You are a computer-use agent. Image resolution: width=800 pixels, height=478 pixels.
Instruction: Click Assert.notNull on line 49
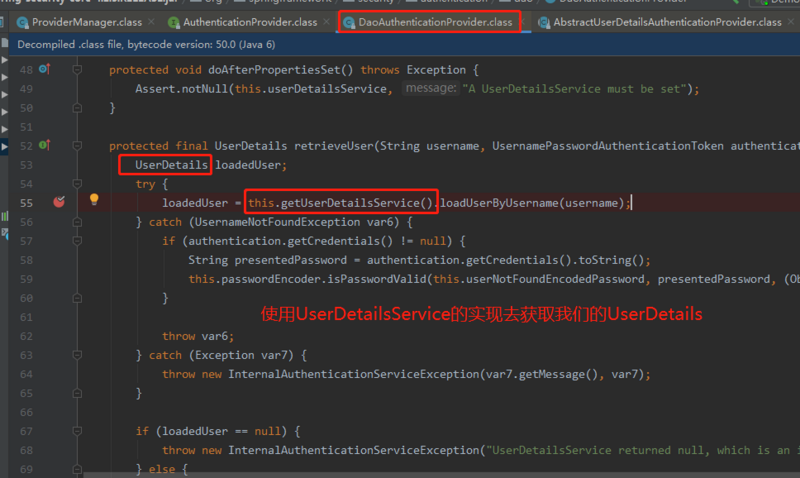click(181, 89)
